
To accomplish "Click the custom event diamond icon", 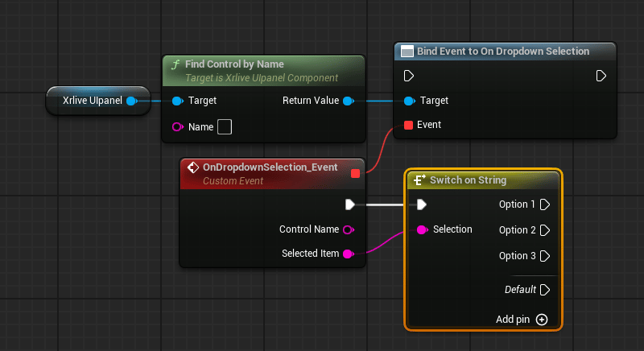I will [x=193, y=167].
